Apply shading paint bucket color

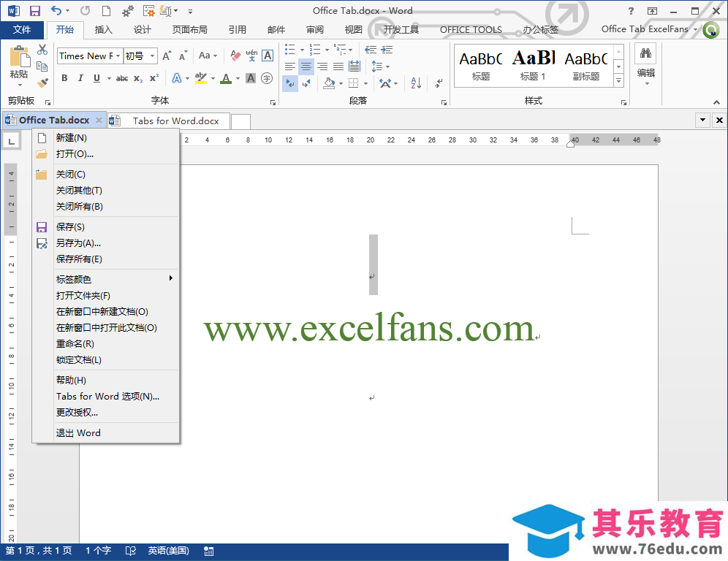[x=329, y=83]
